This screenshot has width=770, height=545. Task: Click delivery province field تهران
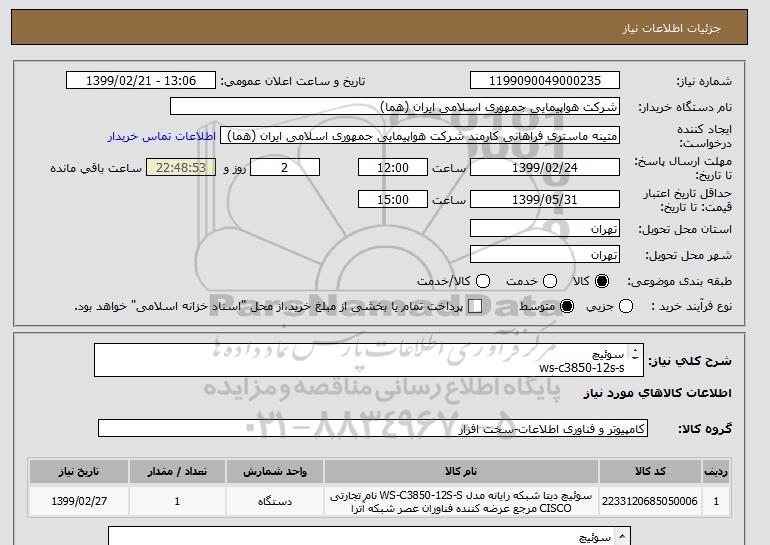545,229
